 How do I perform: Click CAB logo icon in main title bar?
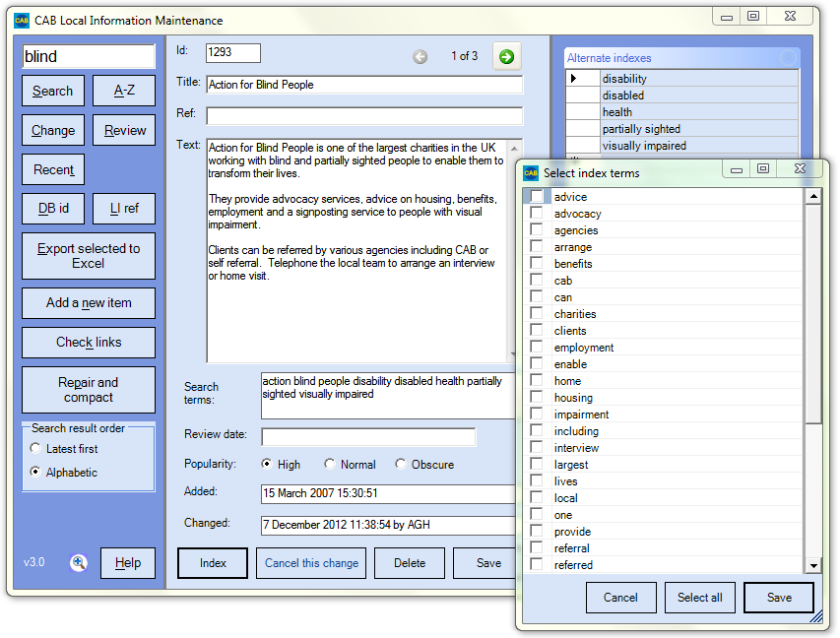(x=22, y=21)
